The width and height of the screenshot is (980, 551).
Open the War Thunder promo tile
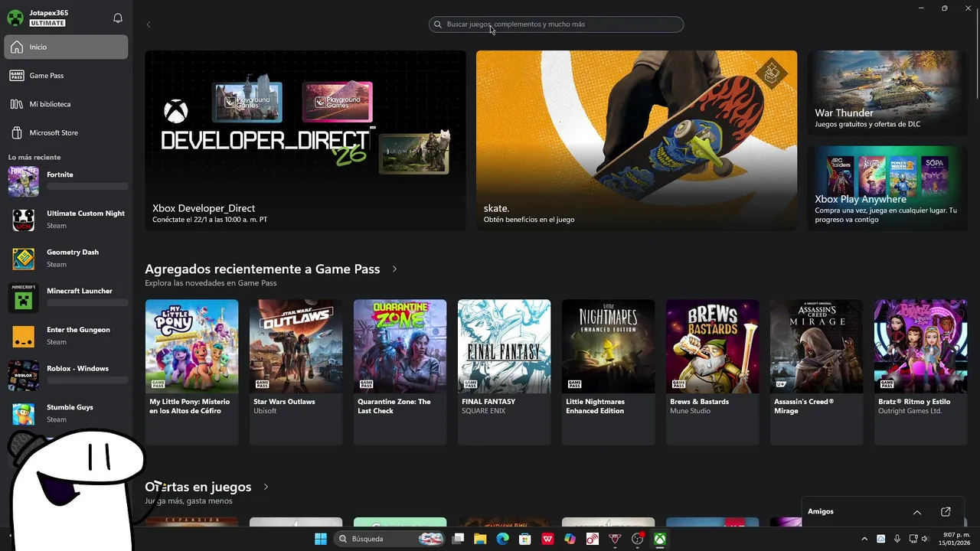pos(887,93)
